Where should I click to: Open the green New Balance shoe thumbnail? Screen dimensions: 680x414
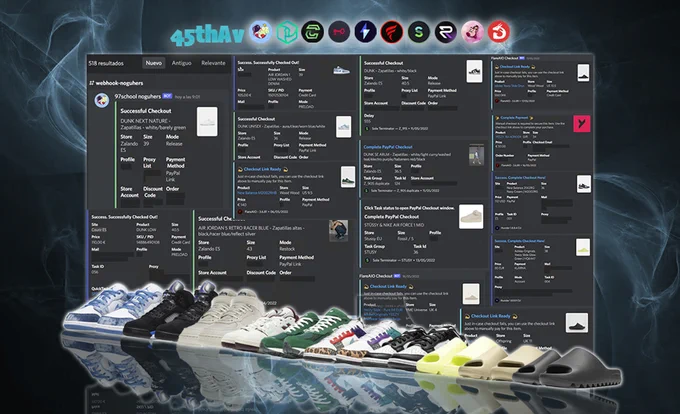click(348, 177)
